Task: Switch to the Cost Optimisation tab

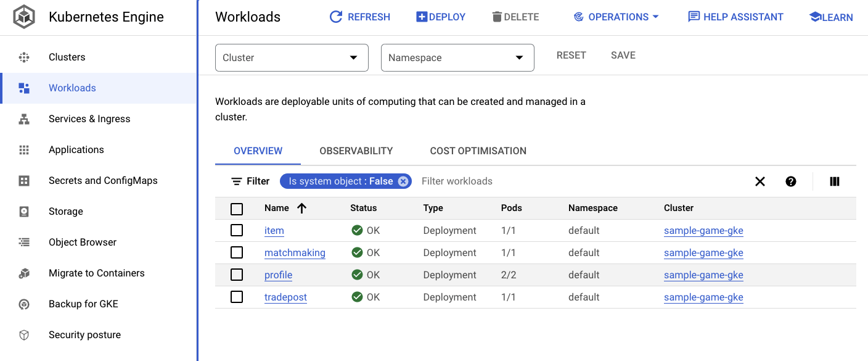Action: pyautogui.click(x=478, y=151)
